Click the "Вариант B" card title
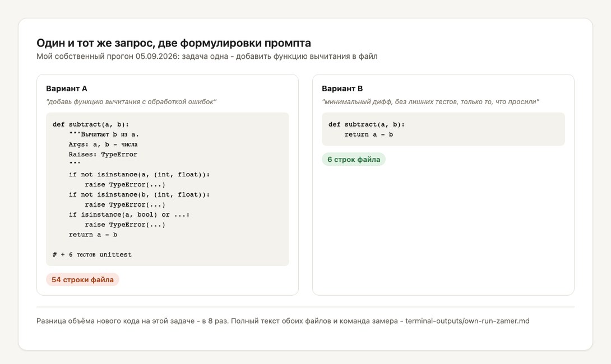This screenshot has height=364, width=611. click(x=342, y=89)
